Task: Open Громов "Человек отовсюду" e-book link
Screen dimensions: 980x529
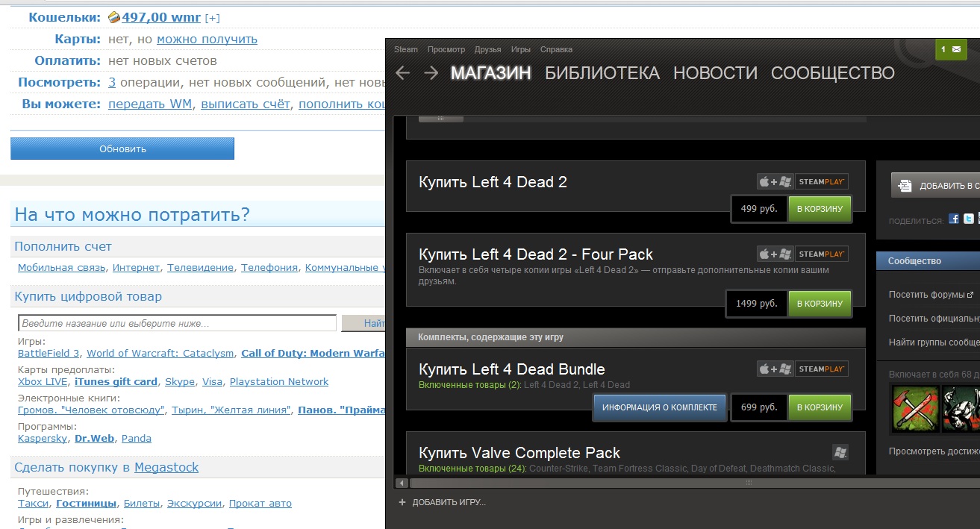Action: click(91, 410)
